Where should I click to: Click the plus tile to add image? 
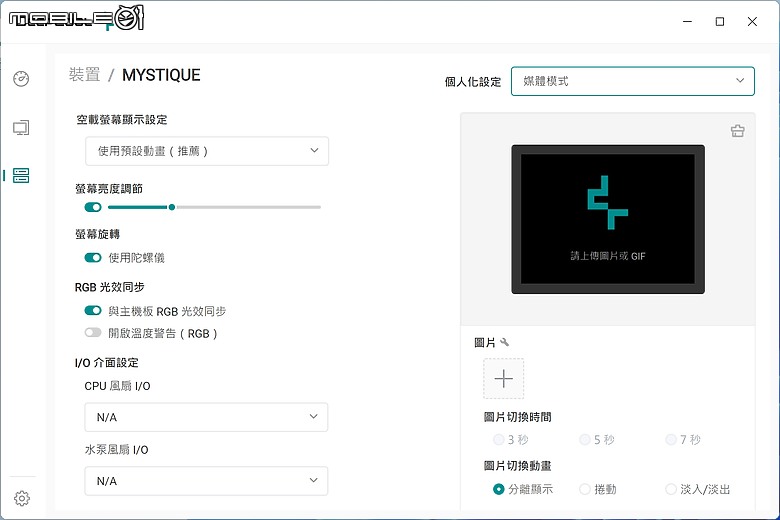coord(503,379)
